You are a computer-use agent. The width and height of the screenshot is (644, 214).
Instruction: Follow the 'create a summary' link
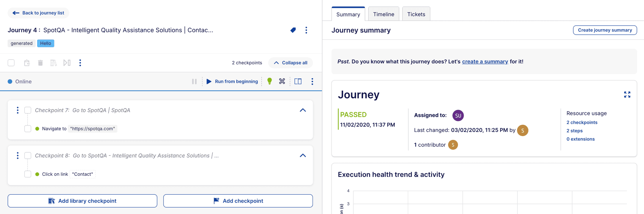pos(485,62)
